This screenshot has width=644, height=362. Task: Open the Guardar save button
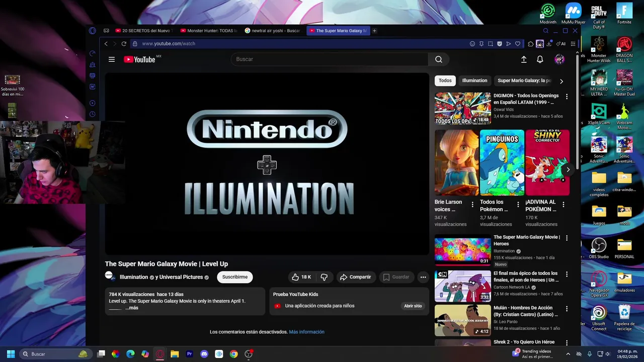point(396,277)
